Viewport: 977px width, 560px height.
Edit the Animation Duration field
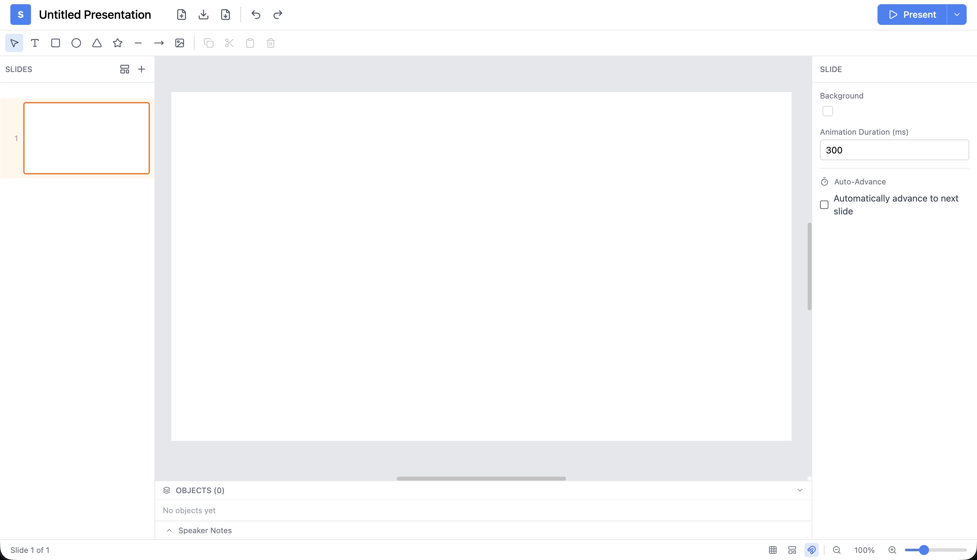(894, 150)
